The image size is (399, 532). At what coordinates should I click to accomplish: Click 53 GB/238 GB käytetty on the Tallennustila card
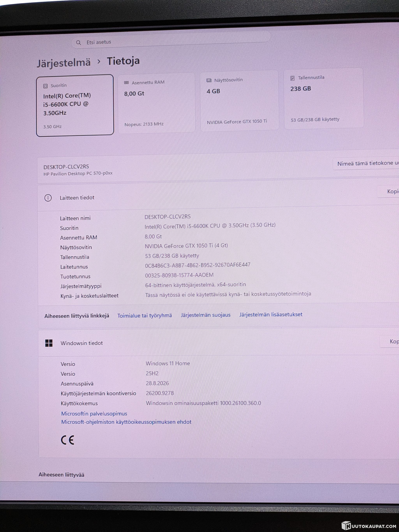(x=315, y=120)
